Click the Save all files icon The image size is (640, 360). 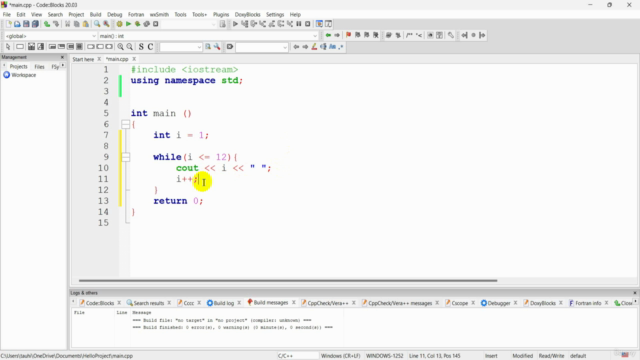click(36, 24)
